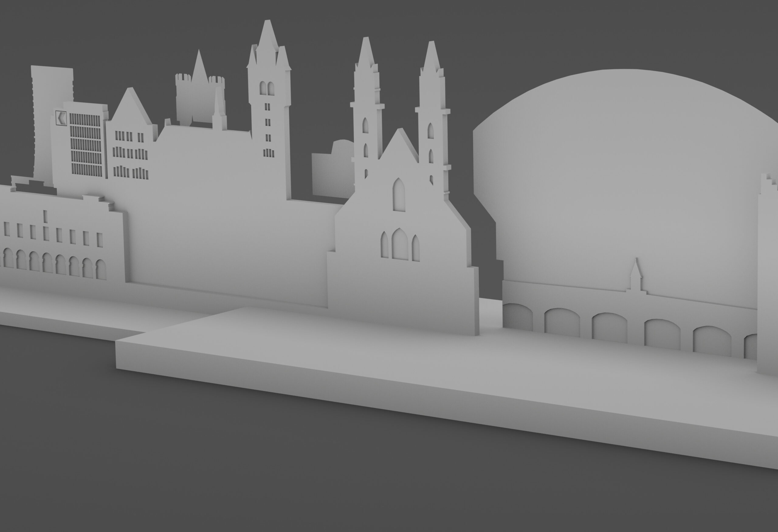This screenshot has height=532, width=778.
Task: Click the leftmost bridge arch opening
Action: 518,317
